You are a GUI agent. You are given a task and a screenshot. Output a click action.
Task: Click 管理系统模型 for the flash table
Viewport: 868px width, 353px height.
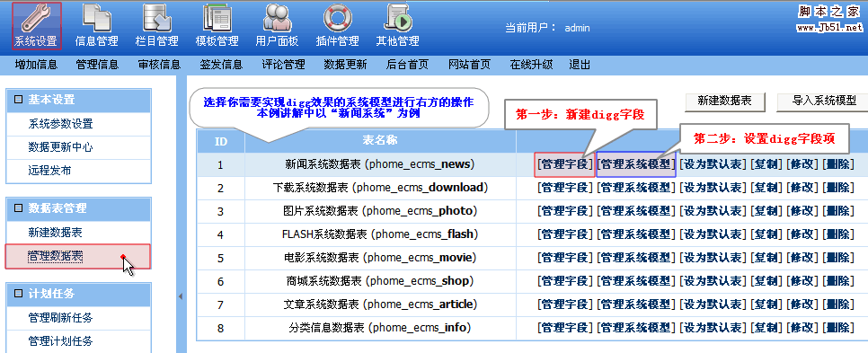coord(636,234)
